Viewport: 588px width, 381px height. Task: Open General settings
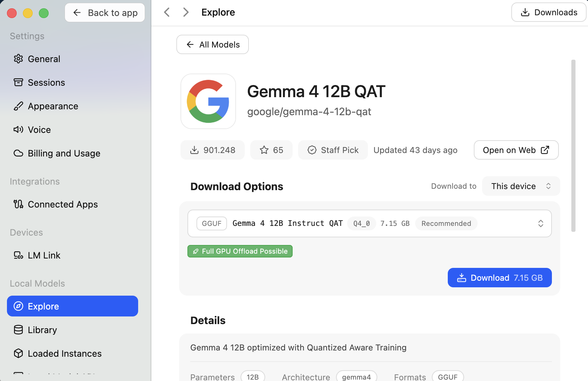(x=73, y=59)
